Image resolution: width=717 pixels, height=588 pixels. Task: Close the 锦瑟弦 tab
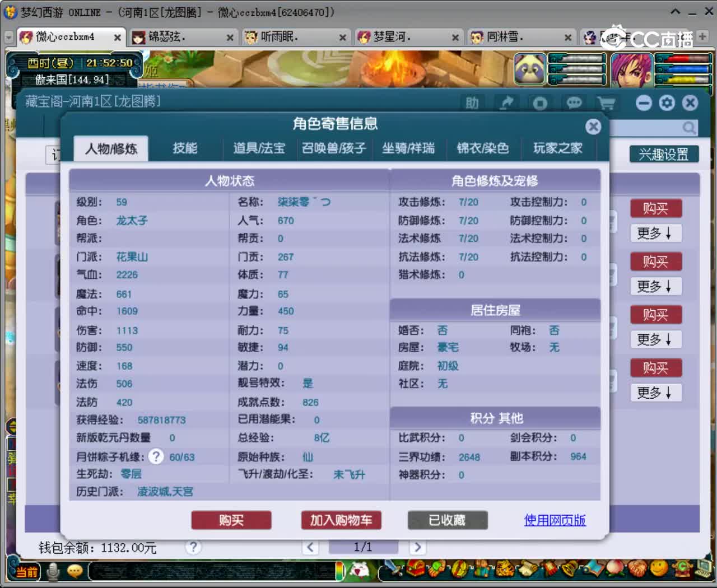pyautogui.click(x=230, y=38)
